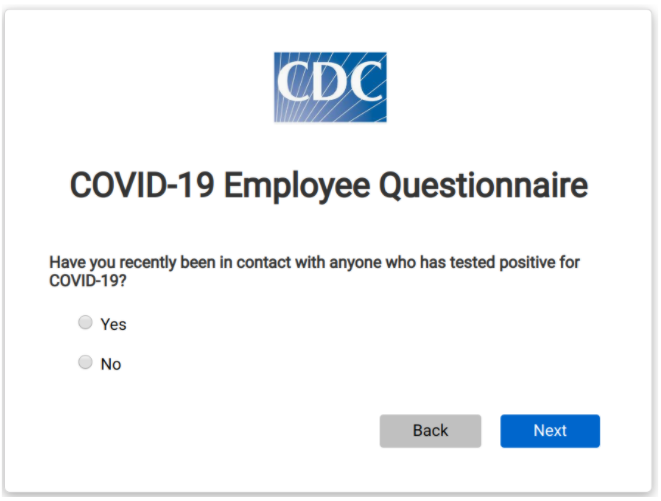Choose the circle beside Yes
The image size is (661, 501).
pyautogui.click(x=85, y=322)
